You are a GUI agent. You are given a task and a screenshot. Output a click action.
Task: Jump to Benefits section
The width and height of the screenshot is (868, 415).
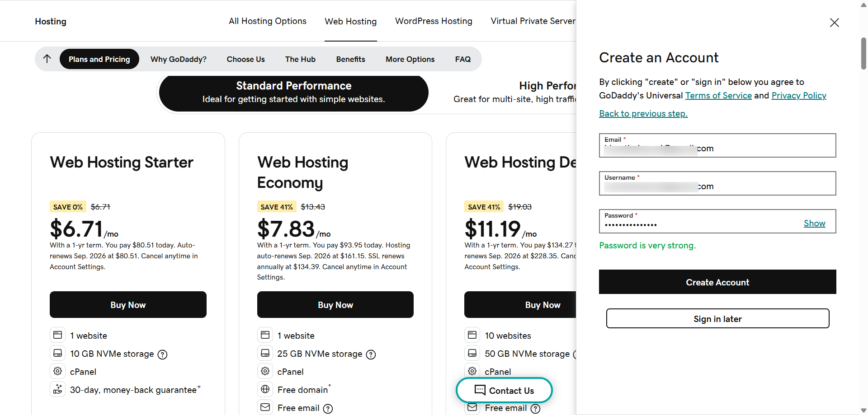(x=351, y=59)
